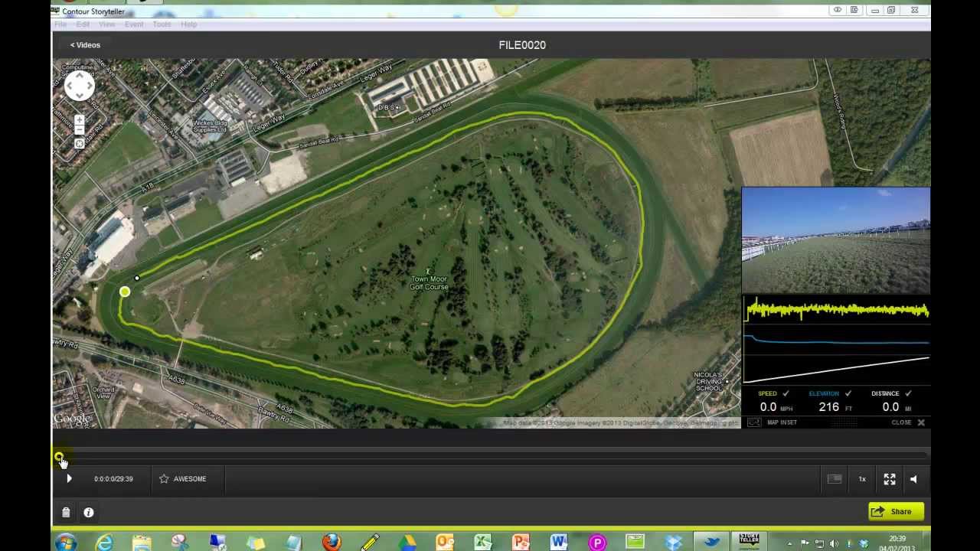Toggle the Elevation data checkmark
Viewport: 980px width, 551px height.
click(848, 393)
